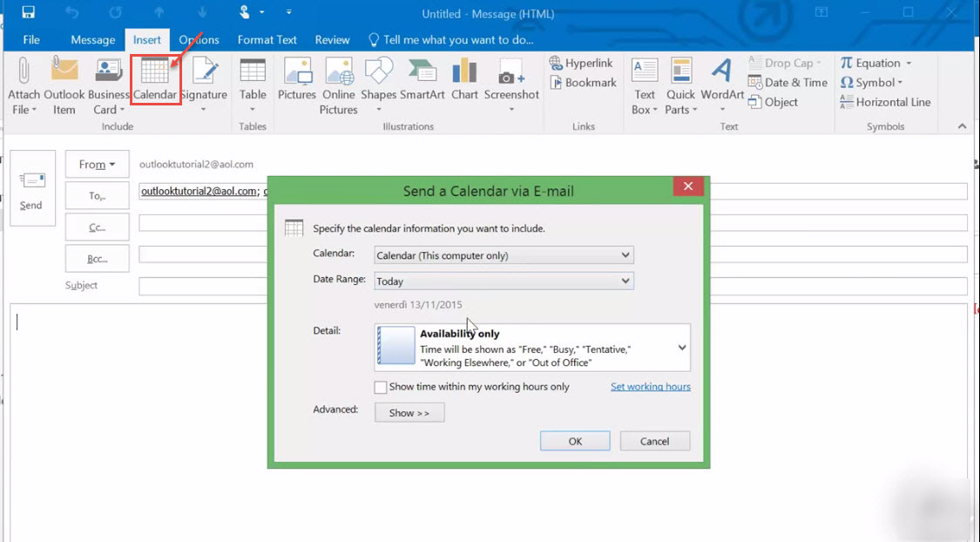Send the email message
The width and height of the screenshot is (980, 542).
(32, 188)
